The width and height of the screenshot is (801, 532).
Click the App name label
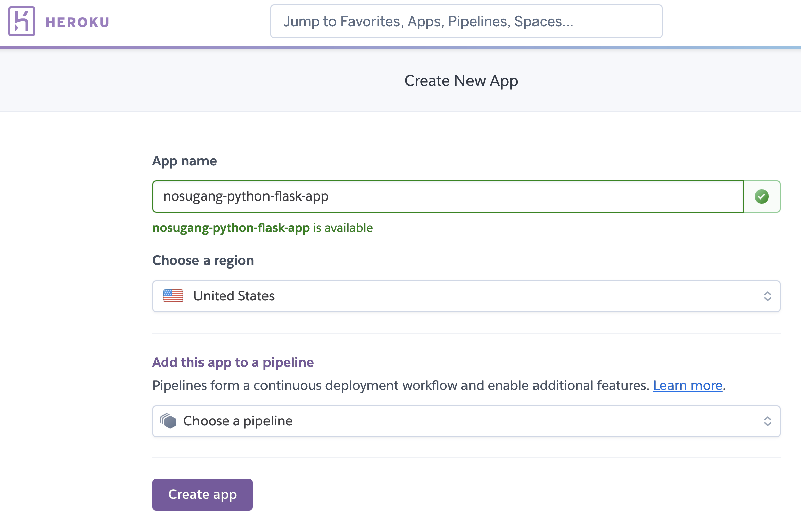(184, 161)
